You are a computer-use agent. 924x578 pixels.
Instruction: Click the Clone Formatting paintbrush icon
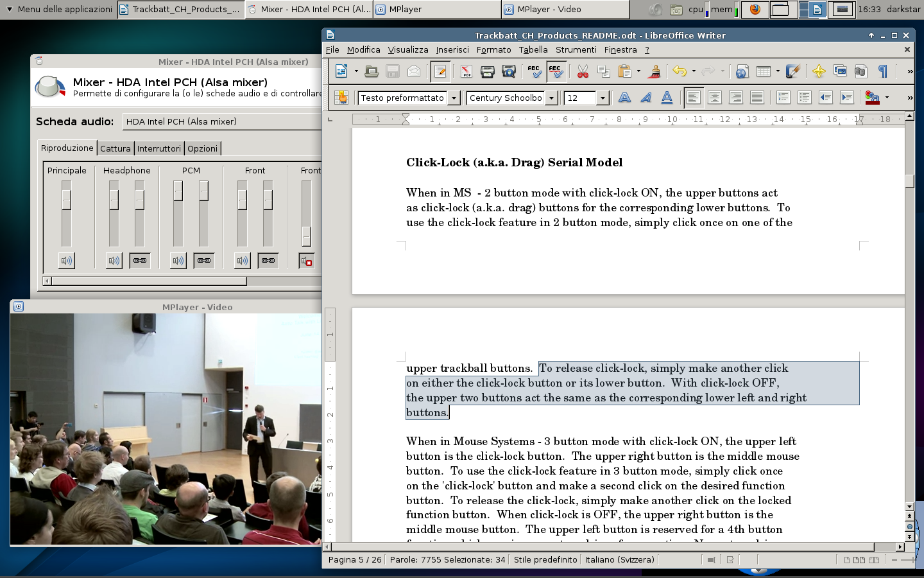point(654,71)
